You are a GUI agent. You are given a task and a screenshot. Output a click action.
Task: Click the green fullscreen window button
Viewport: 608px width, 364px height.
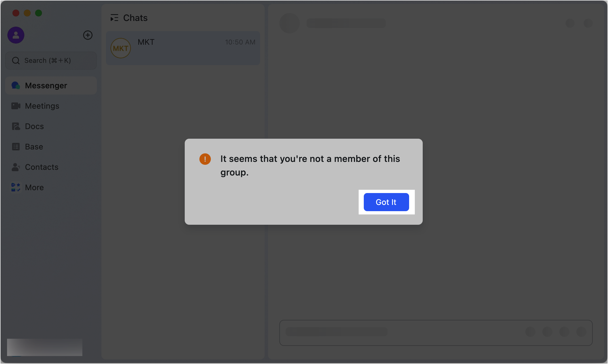[x=39, y=13]
